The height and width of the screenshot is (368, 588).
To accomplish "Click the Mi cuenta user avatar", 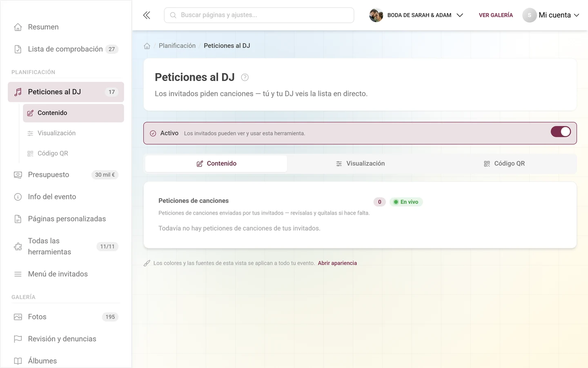I will pos(529,15).
